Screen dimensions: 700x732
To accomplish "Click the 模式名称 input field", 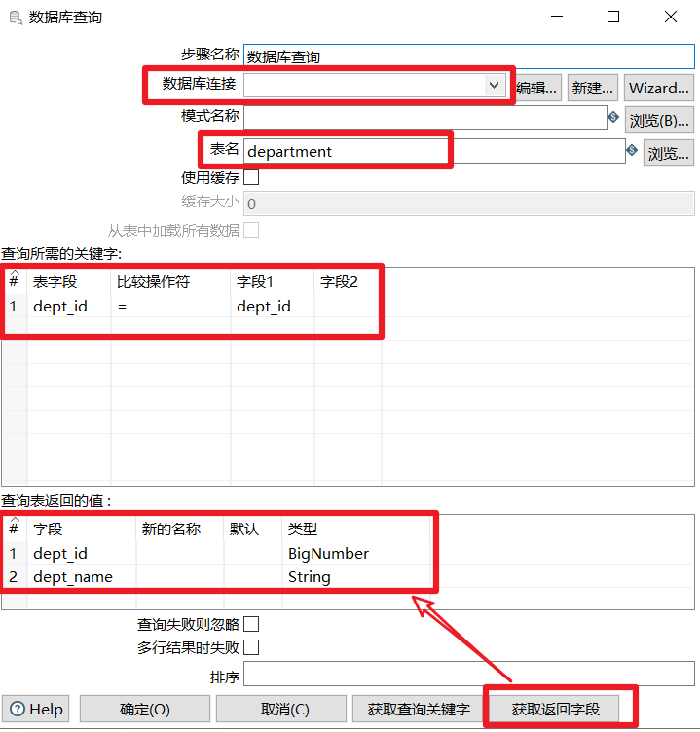I will (424, 117).
